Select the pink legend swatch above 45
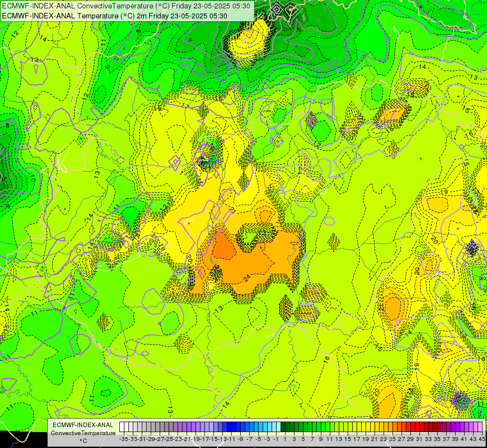Image resolution: width=487 pixels, height=448 pixels. click(480, 427)
